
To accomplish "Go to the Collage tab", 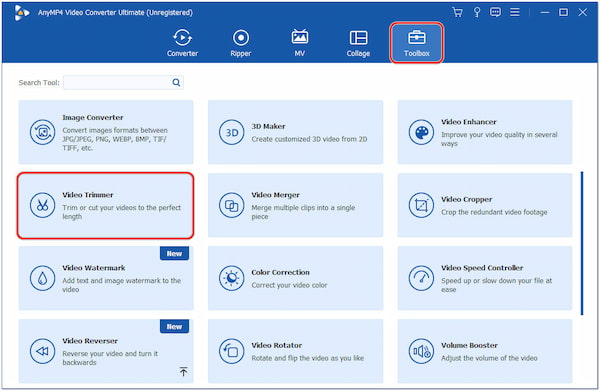I will pyautogui.click(x=358, y=43).
